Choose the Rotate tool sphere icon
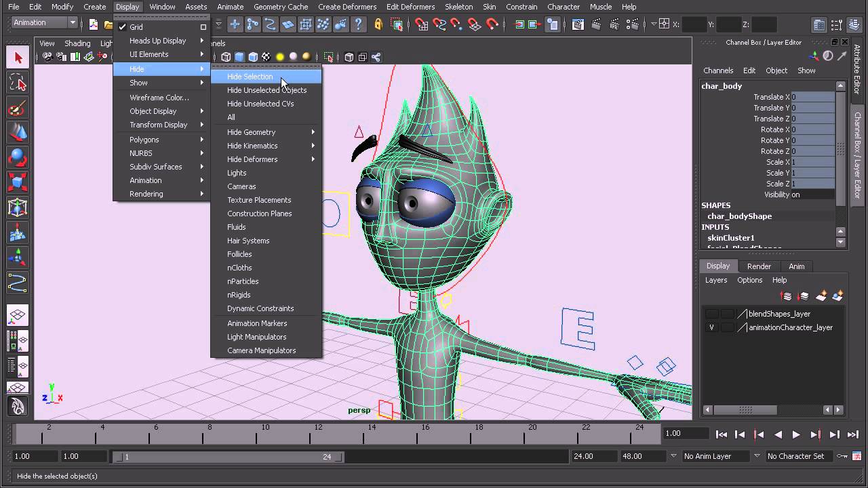Viewport: 868px width, 488px height. [18, 157]
